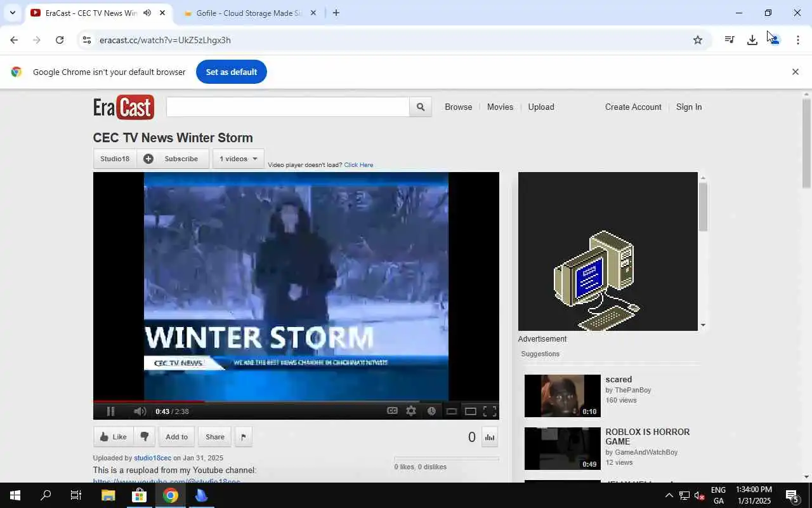Open the ROBLOX IS HORROR GAME thumbnail

(562, 448)
